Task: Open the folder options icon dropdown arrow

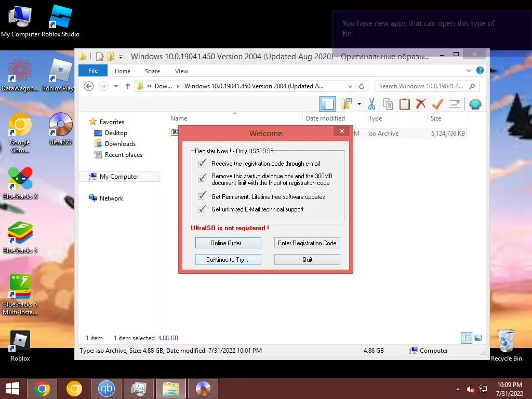Action: coord(359,104)
